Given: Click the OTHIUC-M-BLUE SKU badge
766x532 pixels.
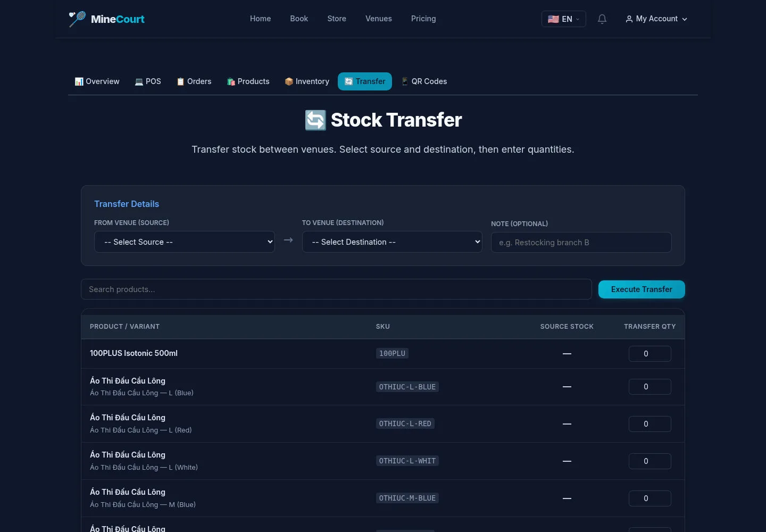Looking at the screenshot, I should click(x=407, y=498).
